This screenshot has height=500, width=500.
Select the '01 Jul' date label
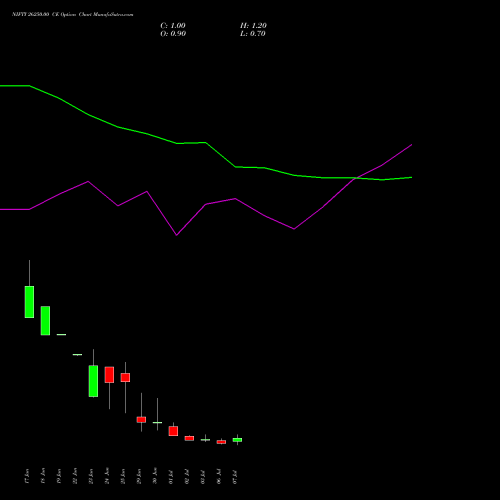coord(171,477)
